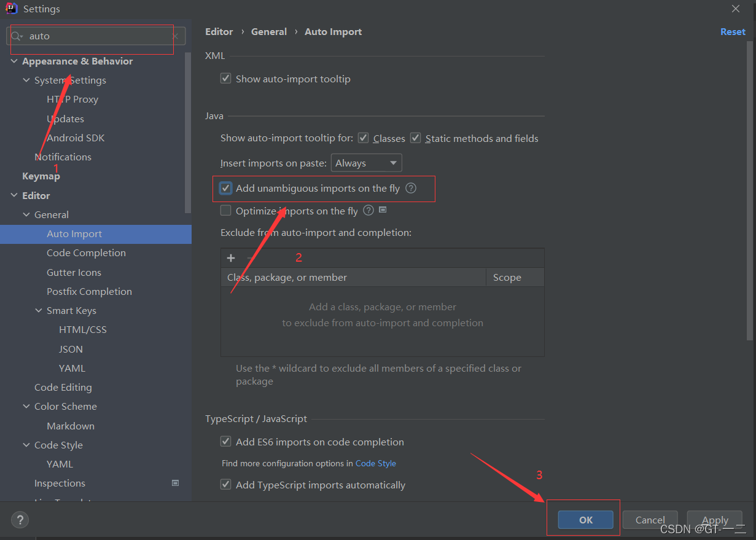Click Editor in the breadcrumb
Image resolution: width=756 pixels, height=540 pixels.
(x=219, y=31)
